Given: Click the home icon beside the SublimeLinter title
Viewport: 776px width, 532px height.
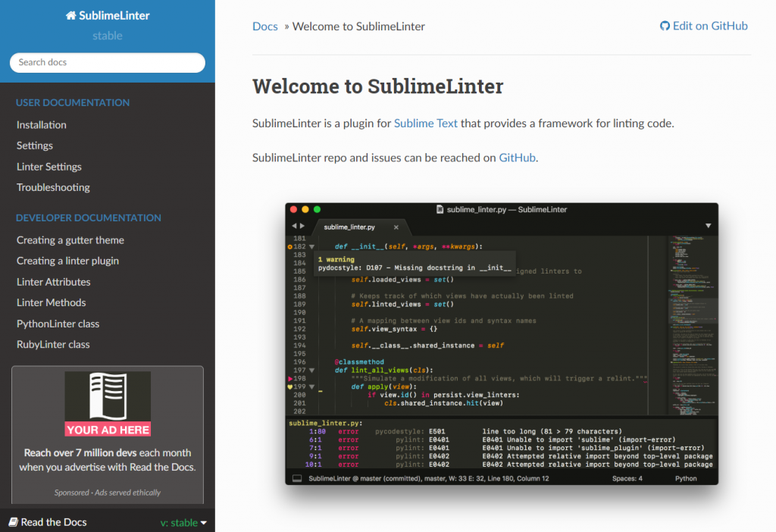Looking at the screenshot, I should (x=70, y=15).
